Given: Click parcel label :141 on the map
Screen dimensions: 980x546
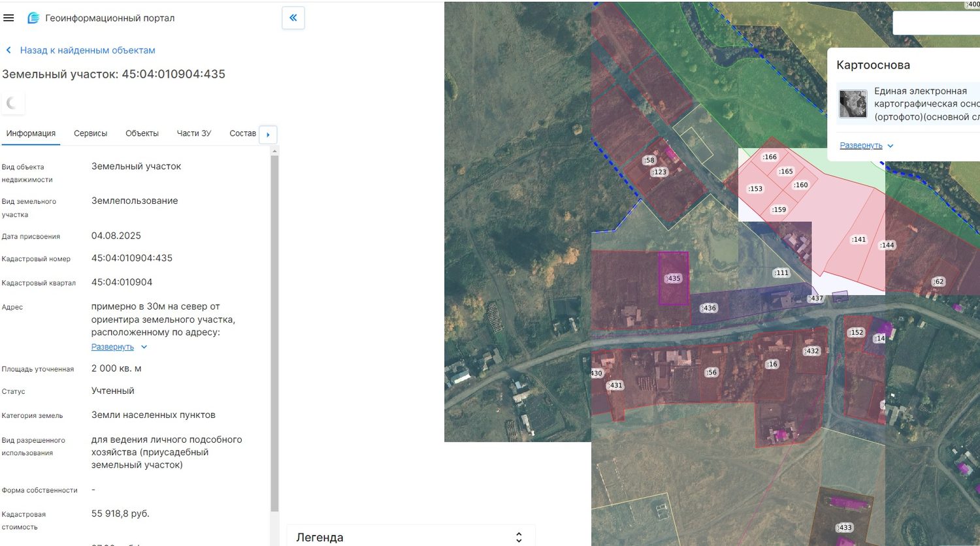Looking at the screenshot, I should pos(858,240).
